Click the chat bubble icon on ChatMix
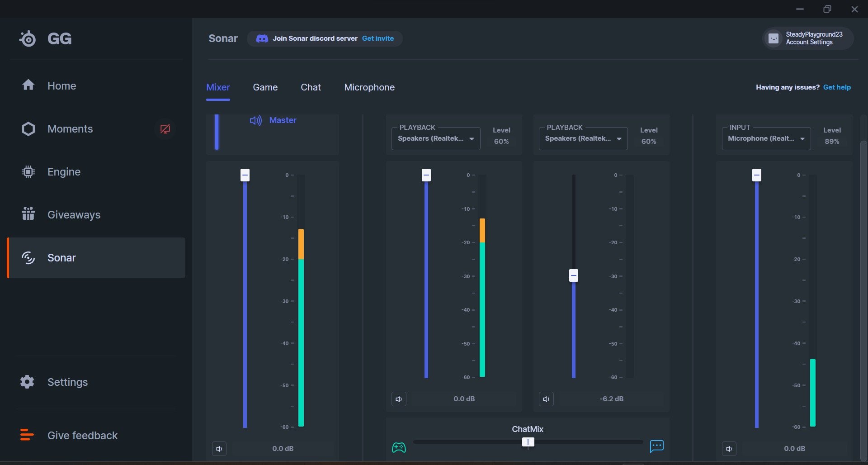The image size is (868, 465). tap(657, 446)
